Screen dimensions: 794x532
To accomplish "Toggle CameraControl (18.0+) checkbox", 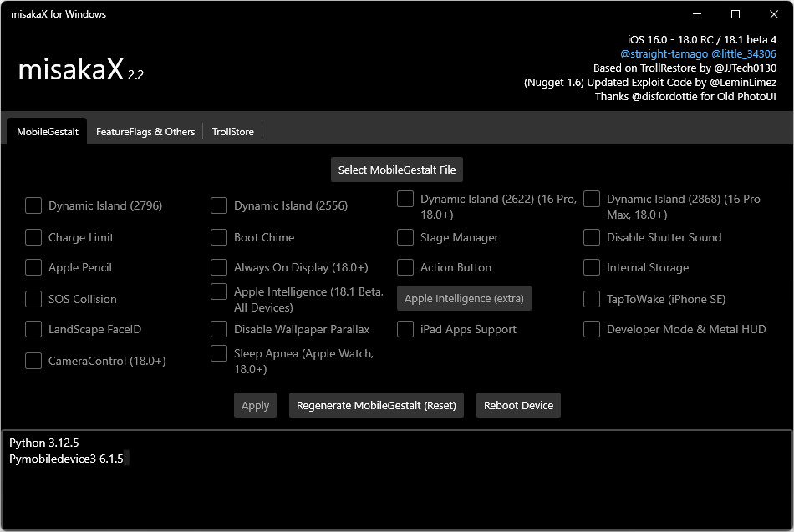I will (x=33, y=361).
